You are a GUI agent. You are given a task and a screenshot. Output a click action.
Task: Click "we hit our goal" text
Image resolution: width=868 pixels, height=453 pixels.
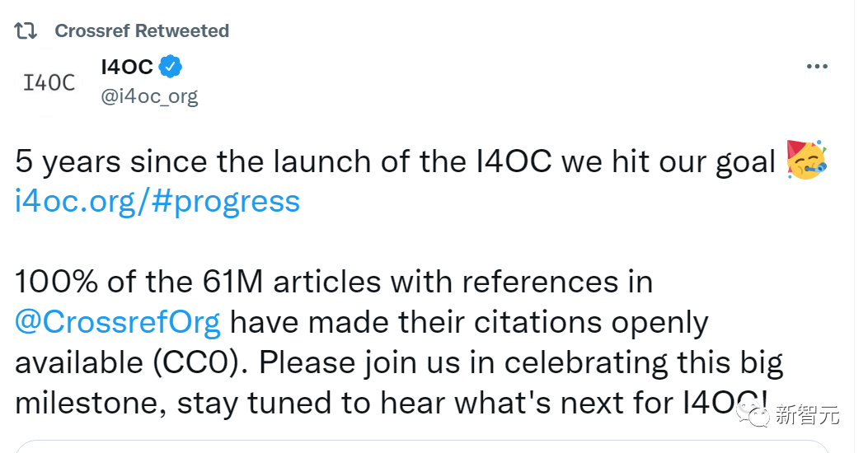coord(669,161)
